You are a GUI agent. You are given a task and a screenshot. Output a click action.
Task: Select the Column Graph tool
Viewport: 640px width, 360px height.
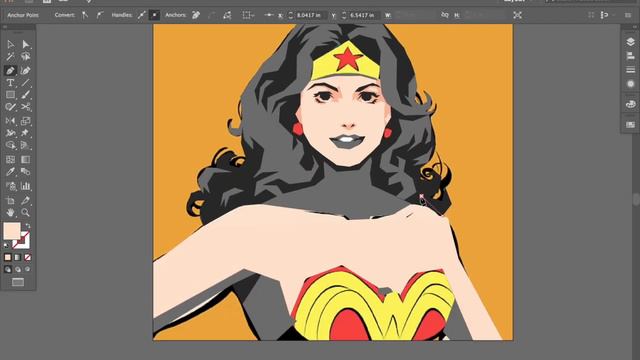[x=26, y=186]
